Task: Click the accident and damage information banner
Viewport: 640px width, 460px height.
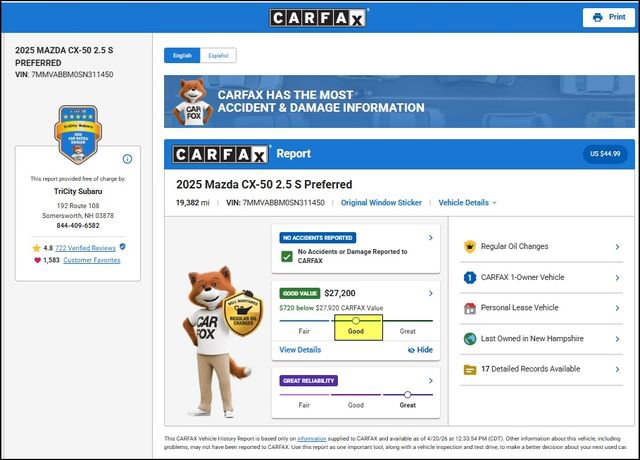Action: point(399,102)
